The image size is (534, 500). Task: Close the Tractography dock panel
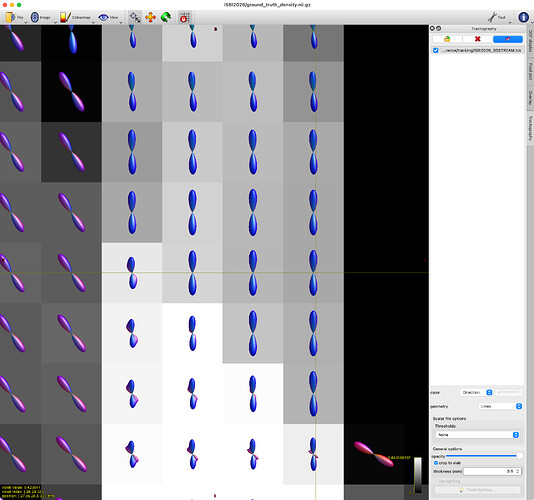(432, 28)
